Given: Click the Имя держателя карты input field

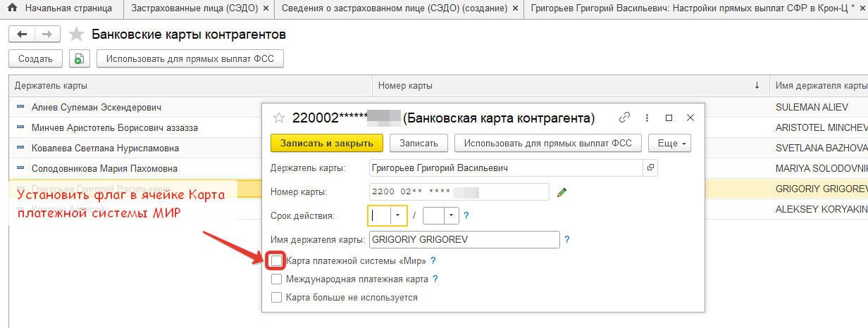Looking at the screenshot, I should 464,239.
